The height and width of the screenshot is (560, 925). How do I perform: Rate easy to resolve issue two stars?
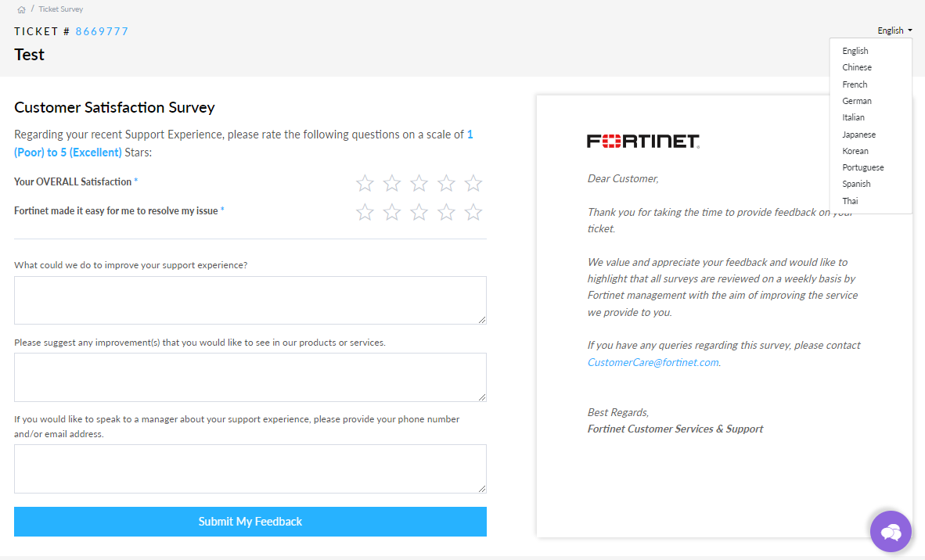(x=392, y=212)
